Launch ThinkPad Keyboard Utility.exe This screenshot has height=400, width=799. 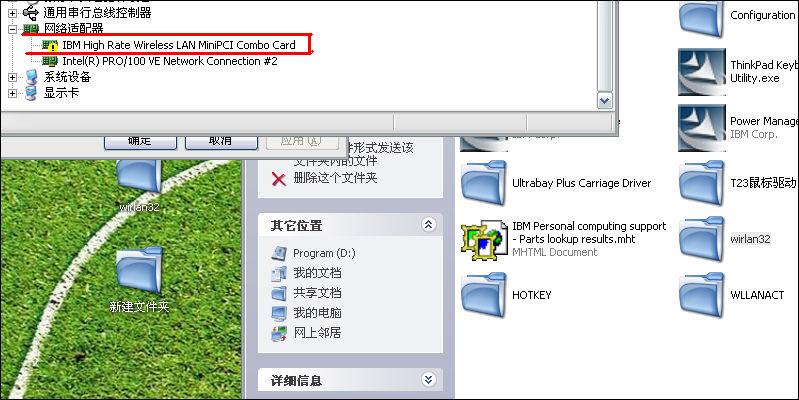(702, 72)
